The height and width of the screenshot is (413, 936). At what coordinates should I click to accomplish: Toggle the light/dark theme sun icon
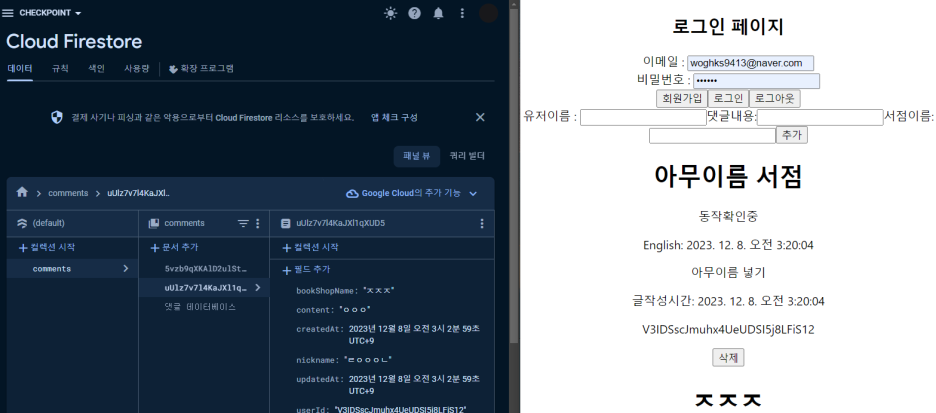[x=390, y=13]
